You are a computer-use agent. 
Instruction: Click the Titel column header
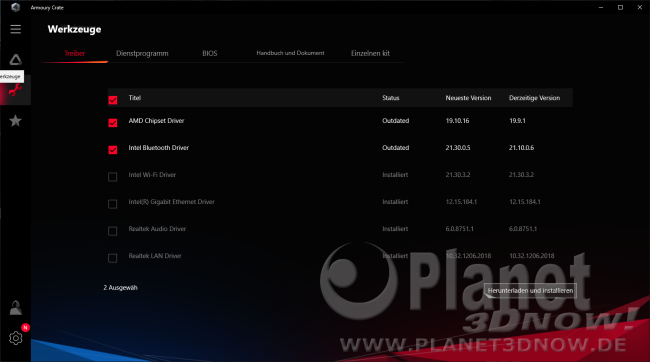135,98
